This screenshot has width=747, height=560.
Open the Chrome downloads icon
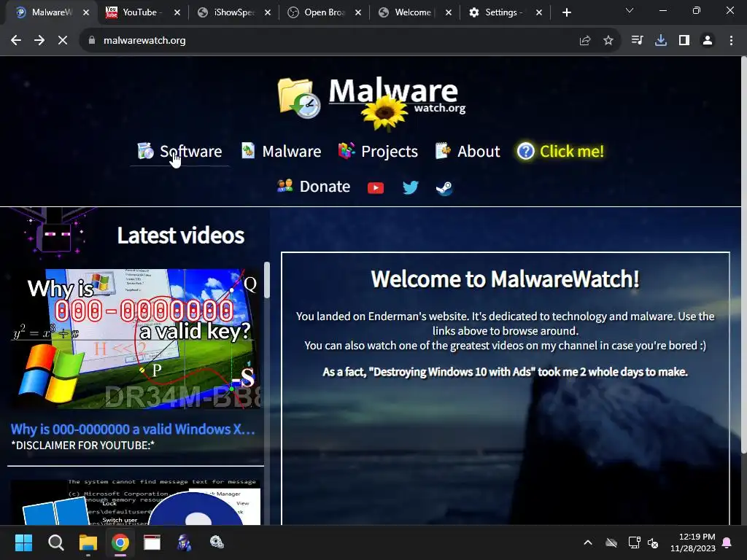pyautogui.click(x=661, y=41)
